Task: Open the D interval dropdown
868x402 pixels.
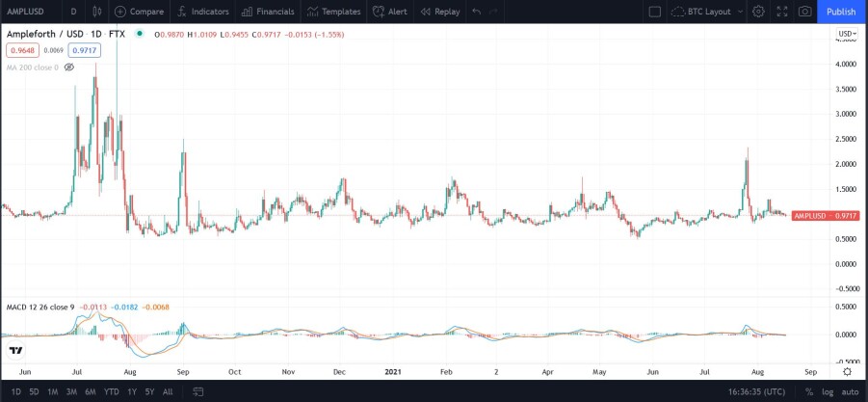Action: pos(73,11)
